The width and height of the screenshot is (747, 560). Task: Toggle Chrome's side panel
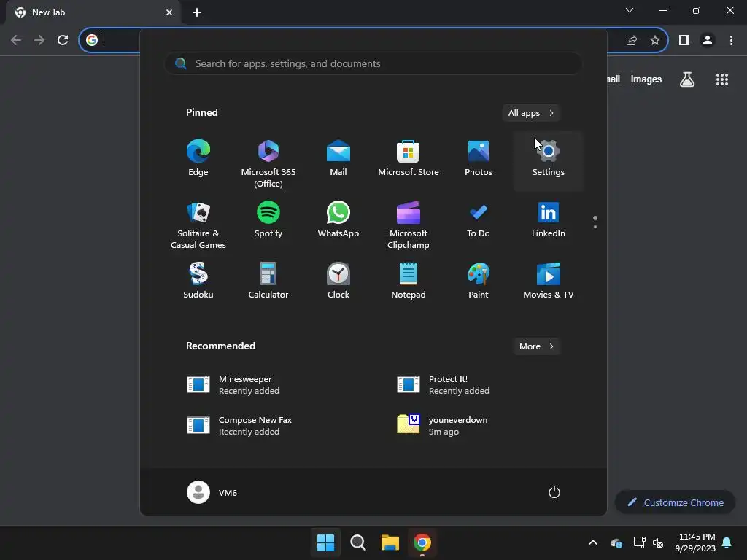click(x=684, y=40)
